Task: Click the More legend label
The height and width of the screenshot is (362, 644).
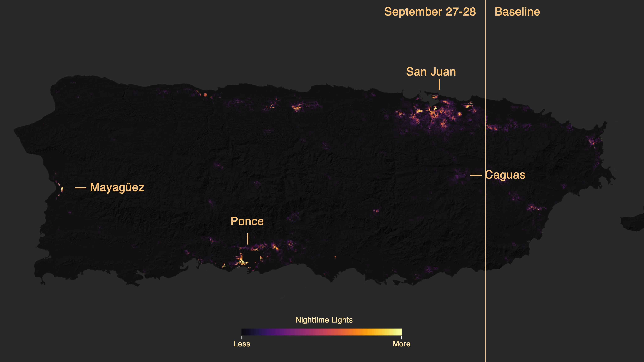Action: click(x=401, y=344)
